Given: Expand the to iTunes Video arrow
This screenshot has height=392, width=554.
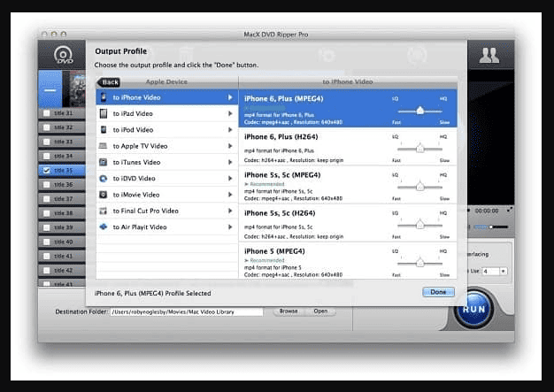Looking at the screenshot, I should [x=230, y=162].
